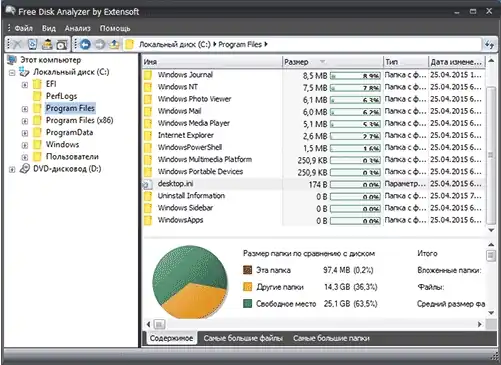Screen dimensions: 501x365
Task: Click the DVD-дисковод (D:) drive icon
Action: (25, 169)
